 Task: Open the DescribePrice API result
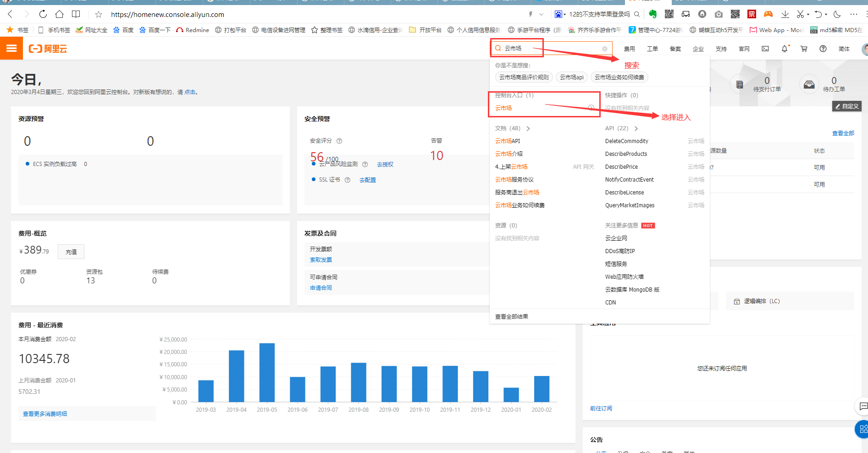pyautogui.click(x=621, y=167)
